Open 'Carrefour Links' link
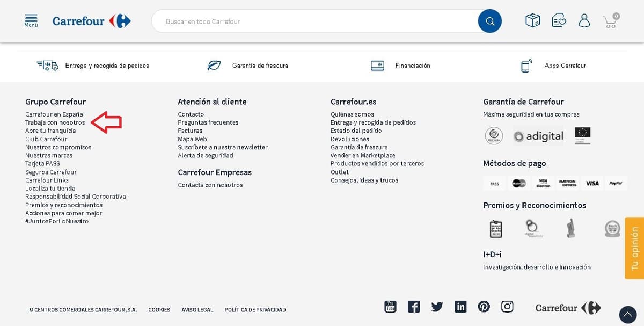The height and width of the screenshot is (326, 644). click(47, 180)
